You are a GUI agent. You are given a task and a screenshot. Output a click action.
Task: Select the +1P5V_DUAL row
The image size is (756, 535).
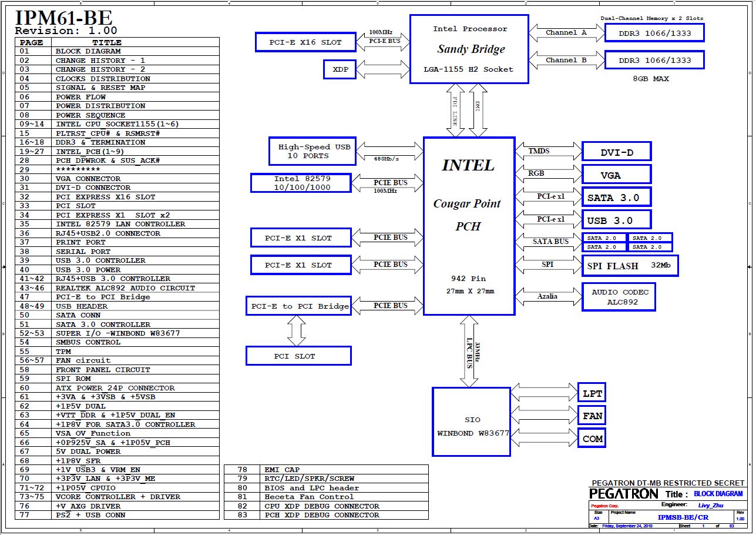coord(117,406)
